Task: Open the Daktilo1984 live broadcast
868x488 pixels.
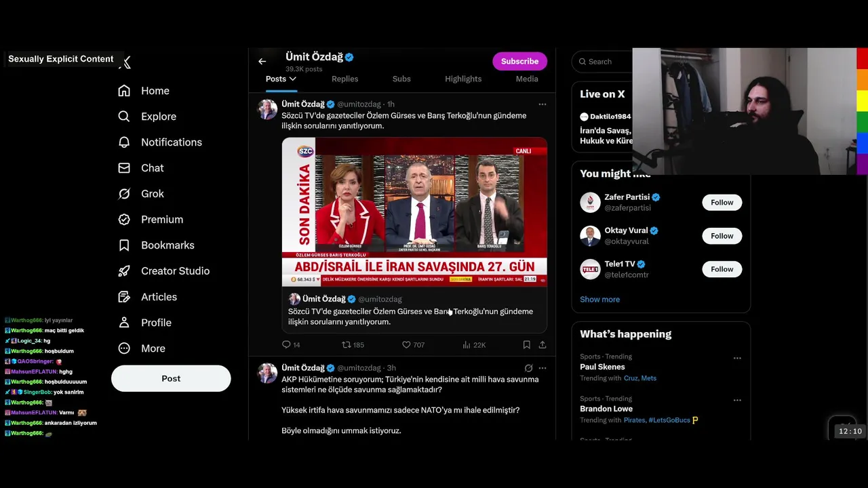Action: pyautogui.click(x=606, y=129)
